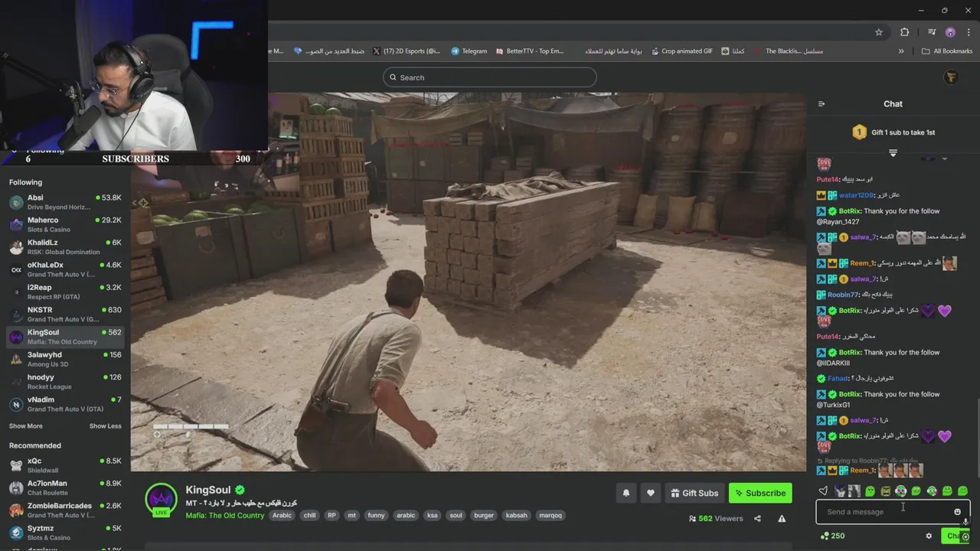The image size is (980, 551).
Task: Open Chrome three-dot menu
Action: 967,32
